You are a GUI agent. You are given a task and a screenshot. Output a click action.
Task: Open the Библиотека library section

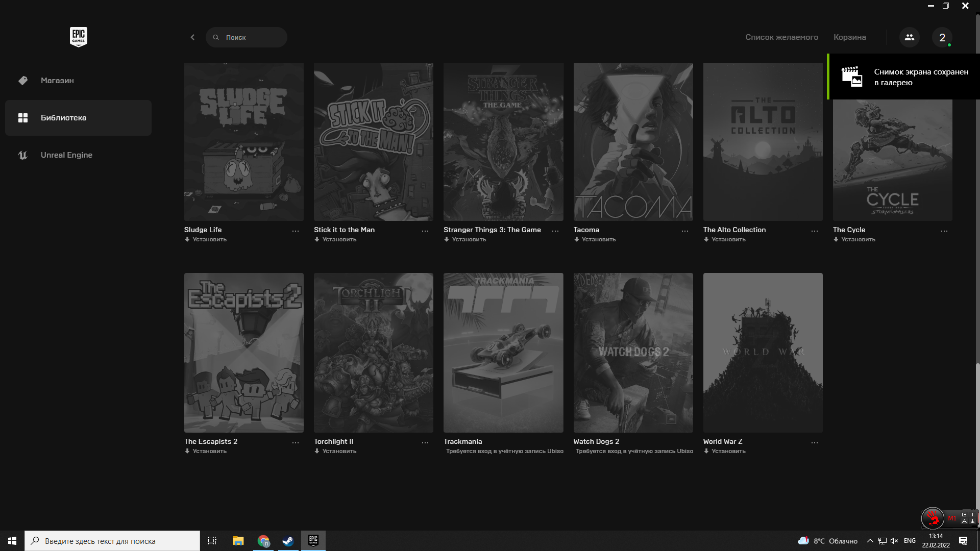point(78,118)
